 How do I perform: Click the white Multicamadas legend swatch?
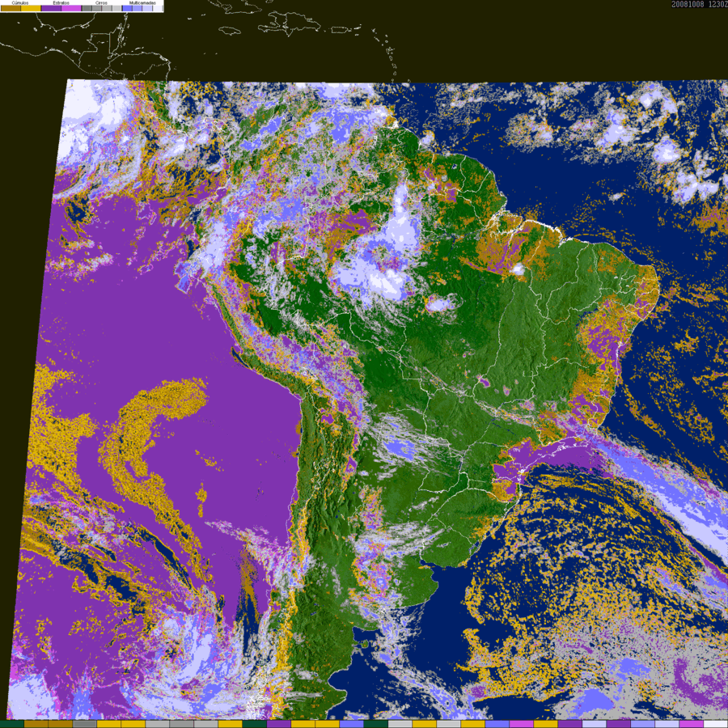158,8
